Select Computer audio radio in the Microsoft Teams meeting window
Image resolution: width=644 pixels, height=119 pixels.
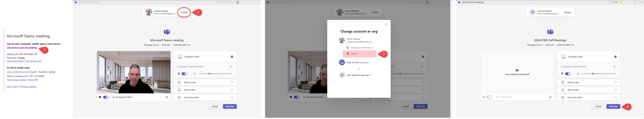(x=232, y=57)
